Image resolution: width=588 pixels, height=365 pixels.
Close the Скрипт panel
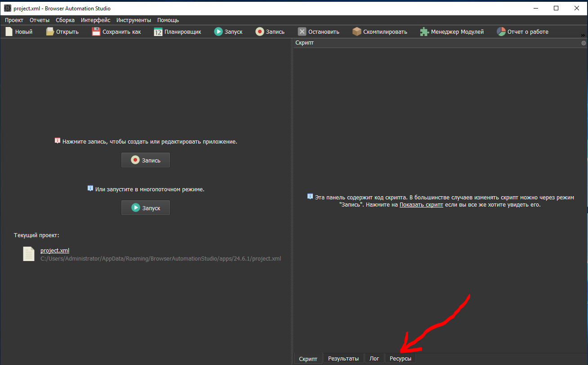click(x=584, y=43)
